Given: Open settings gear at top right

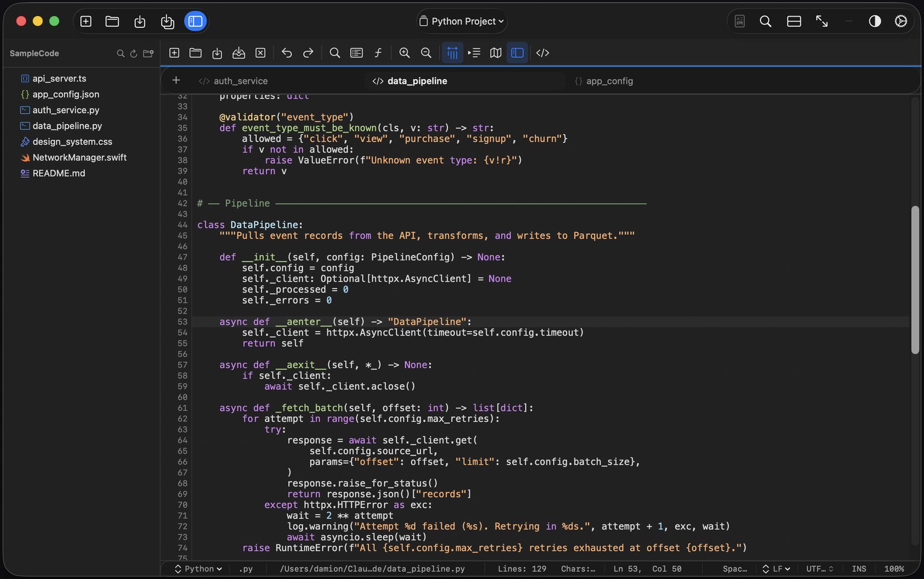Looking at the screenshot, I should pos(901,21).
